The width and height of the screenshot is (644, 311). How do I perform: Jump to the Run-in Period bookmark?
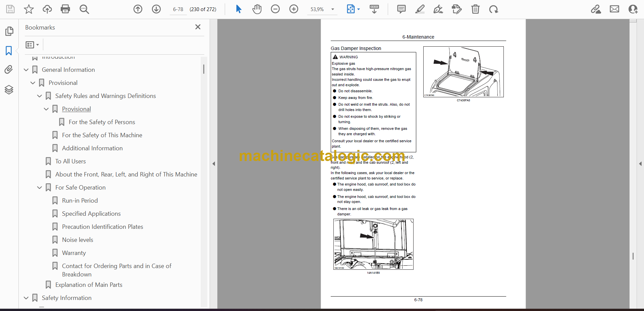(80, 201)
